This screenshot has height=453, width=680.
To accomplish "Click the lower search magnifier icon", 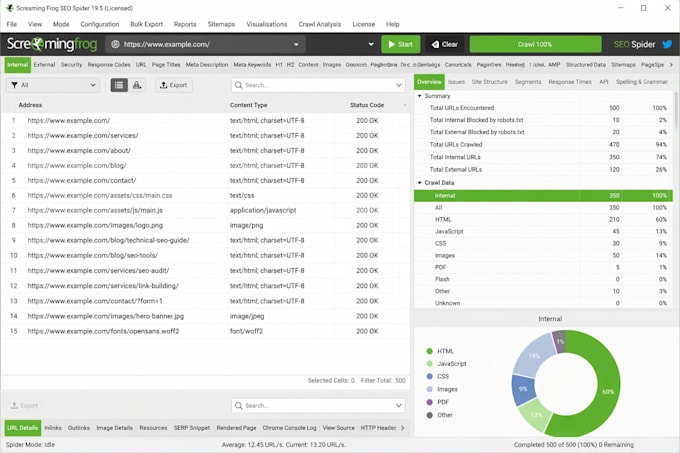I will click(x=239, y=405).
